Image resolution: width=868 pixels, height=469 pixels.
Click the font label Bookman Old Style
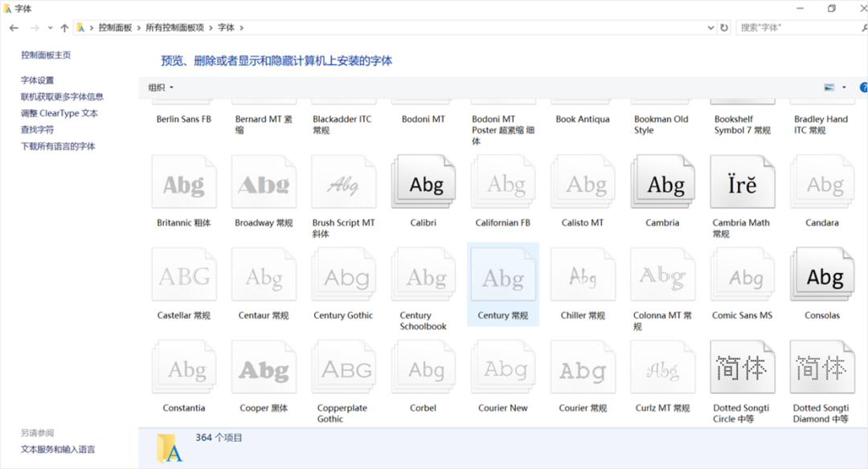coord(661,124)
